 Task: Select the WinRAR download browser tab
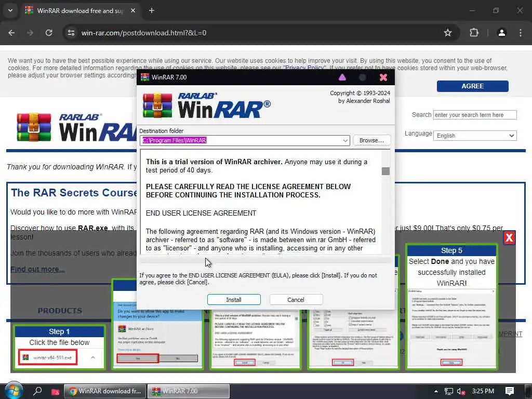(79, 11)
